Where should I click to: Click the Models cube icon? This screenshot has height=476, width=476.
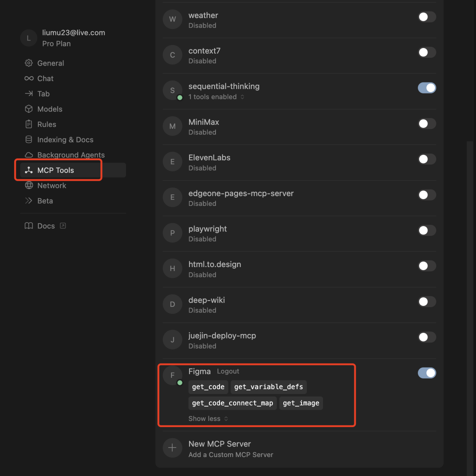[29, 109]
